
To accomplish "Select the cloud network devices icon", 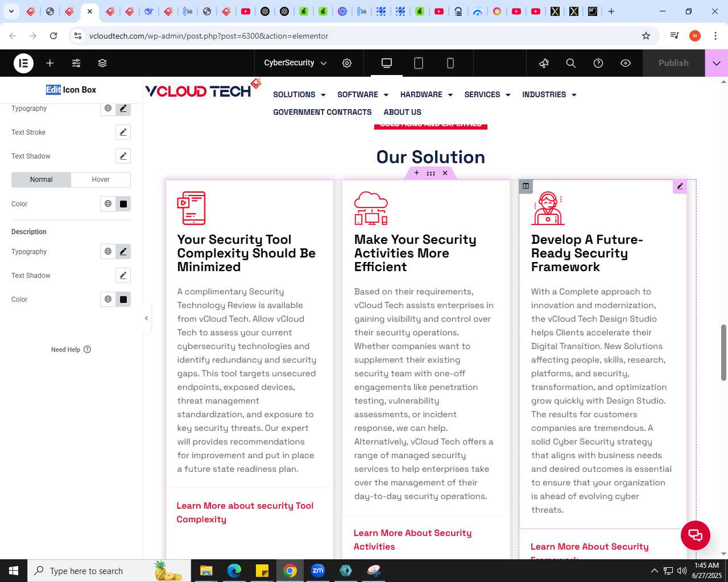I will pyautogui.click(x=371, y=208).
